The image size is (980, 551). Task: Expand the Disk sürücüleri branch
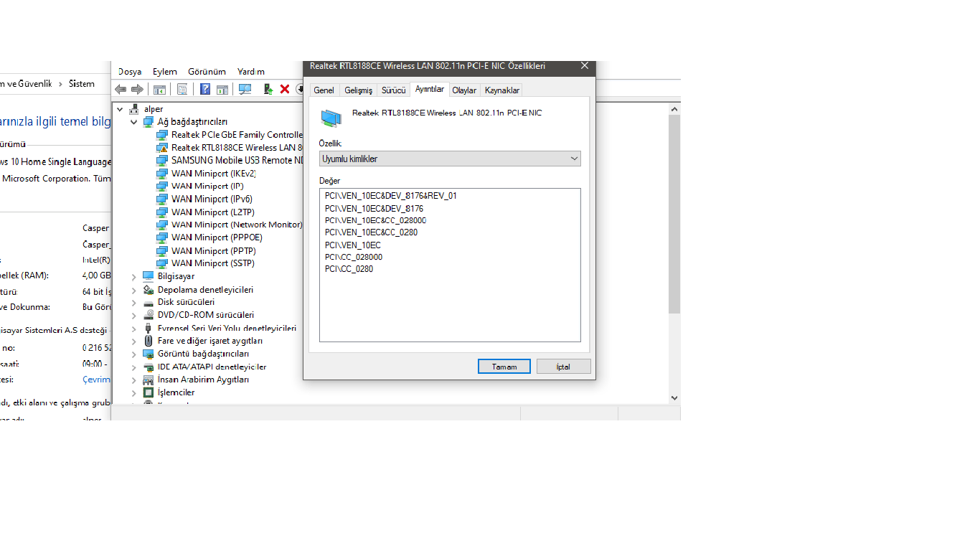133,302
